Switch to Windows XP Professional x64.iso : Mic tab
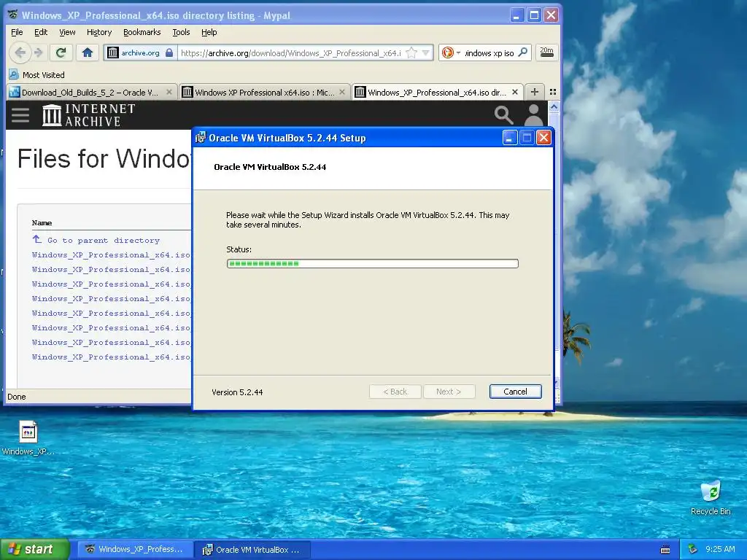This screenshot has width=747, height=560. point(264,92)
